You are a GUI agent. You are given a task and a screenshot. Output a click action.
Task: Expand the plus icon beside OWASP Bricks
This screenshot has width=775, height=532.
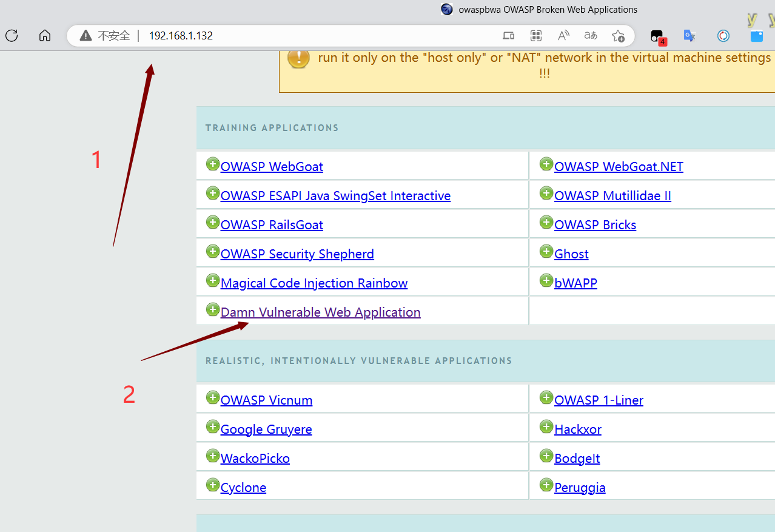coord(546,222)
